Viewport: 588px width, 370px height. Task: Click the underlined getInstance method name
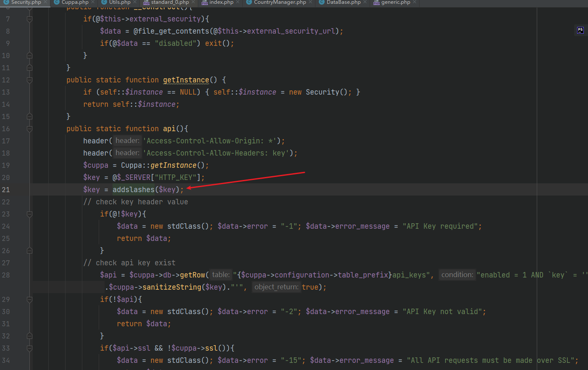pos(186,80)
